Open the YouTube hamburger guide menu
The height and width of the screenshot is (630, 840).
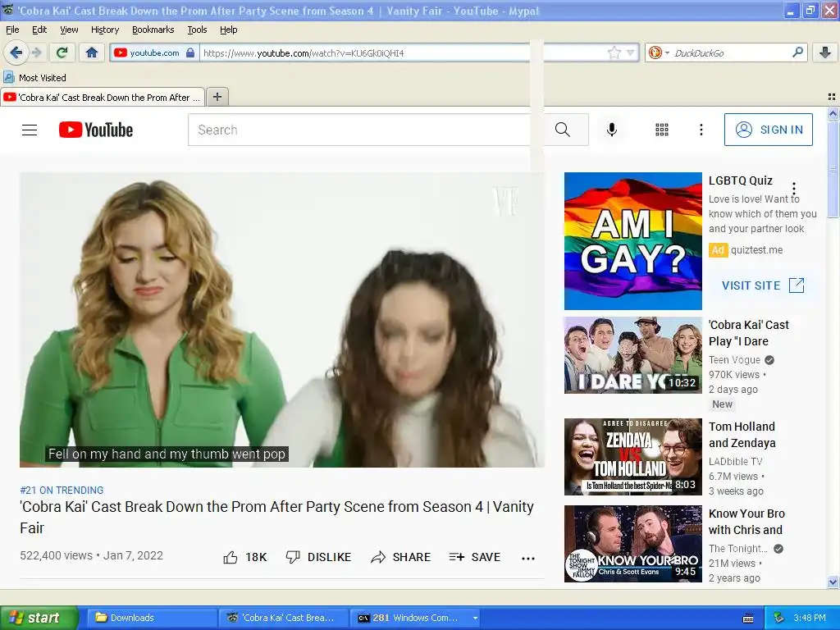click(30, 130)
